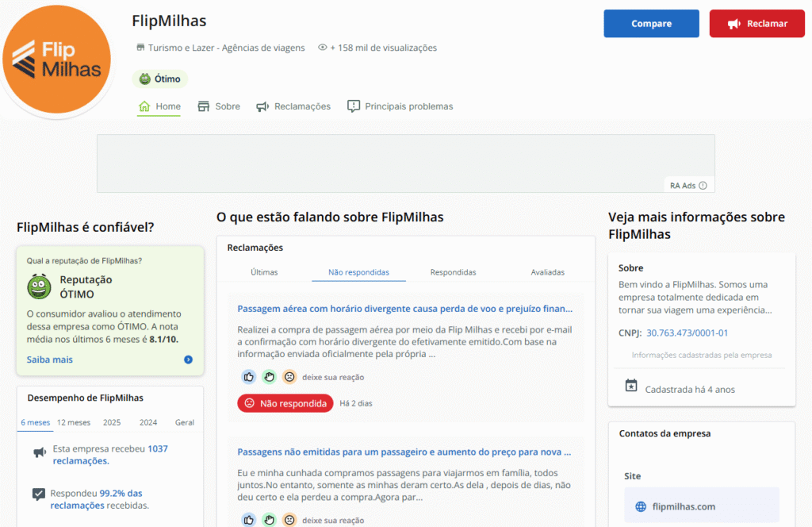The image size is (812, 527).
Task: Click sad face reaction on first complaint
Action: tap(289, 377)
